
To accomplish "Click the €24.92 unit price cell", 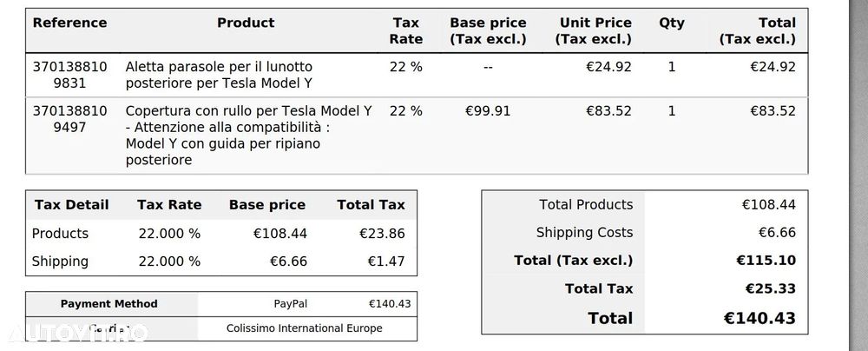I will pyautogui.click(x=608, y=67).
